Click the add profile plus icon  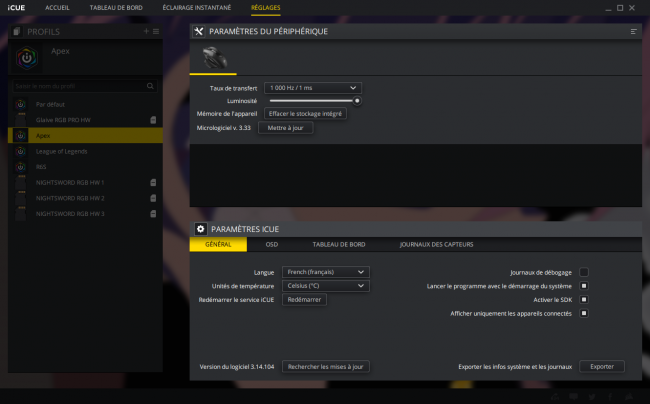(x=146, y=31)
